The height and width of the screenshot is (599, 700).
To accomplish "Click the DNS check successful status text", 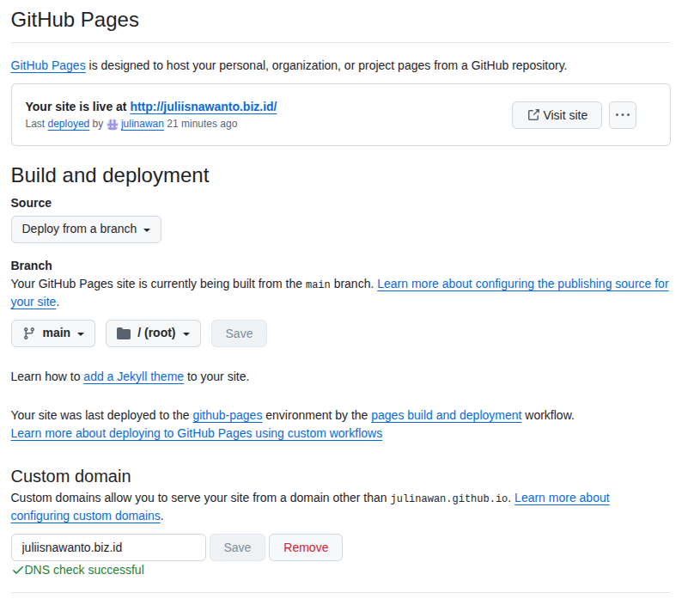I will 84,570.
